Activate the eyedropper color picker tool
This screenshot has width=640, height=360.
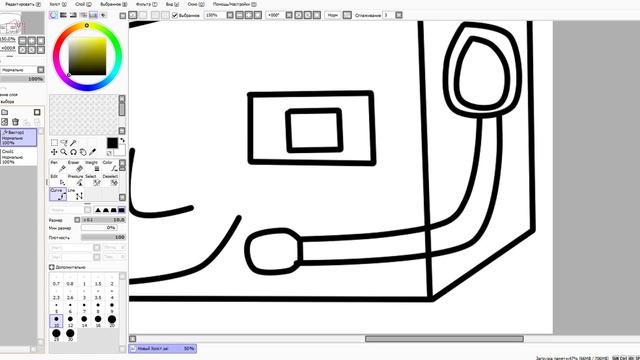[x=93, y=152]
